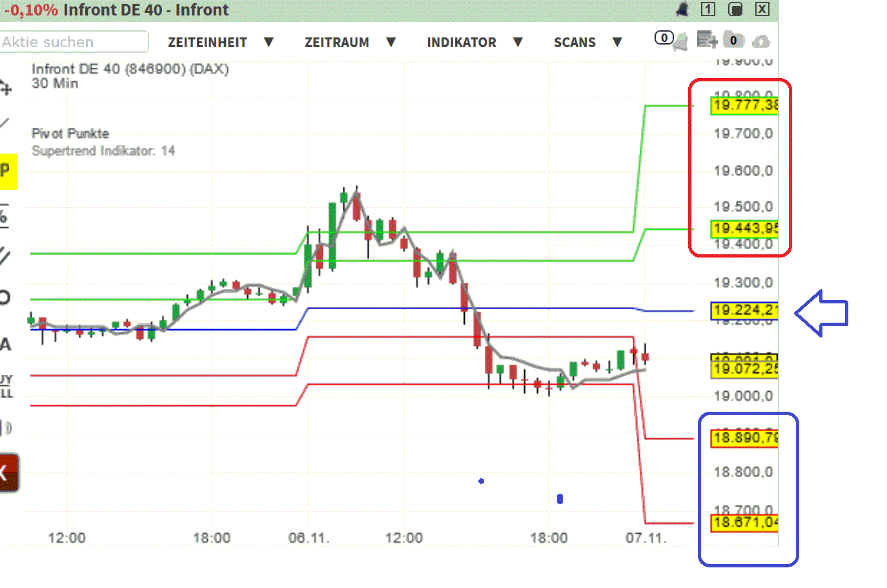Click the Infront DE 40 title bar
The width and height of the screenshot is (887, 588).
pyautogui.click(x=148, y=10)
